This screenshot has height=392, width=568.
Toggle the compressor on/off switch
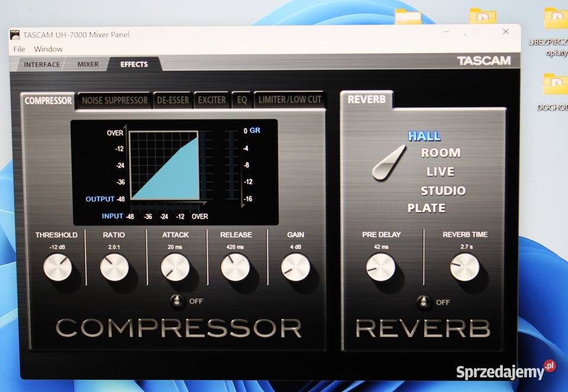(x=177, y=301)
